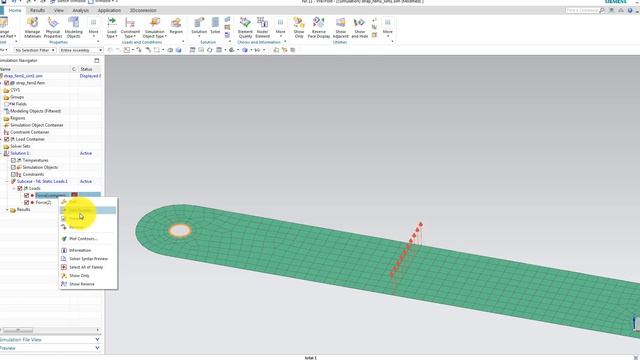Click the navigator horizontal scrollbar thumb
The width and height of the screenshot is (640, 360).
[18, 330]
